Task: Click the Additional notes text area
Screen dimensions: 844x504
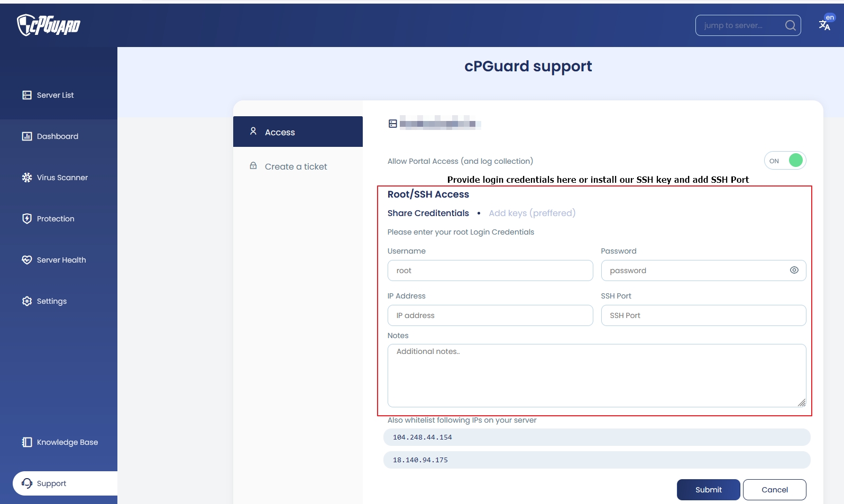Action: tap(597, 376)
